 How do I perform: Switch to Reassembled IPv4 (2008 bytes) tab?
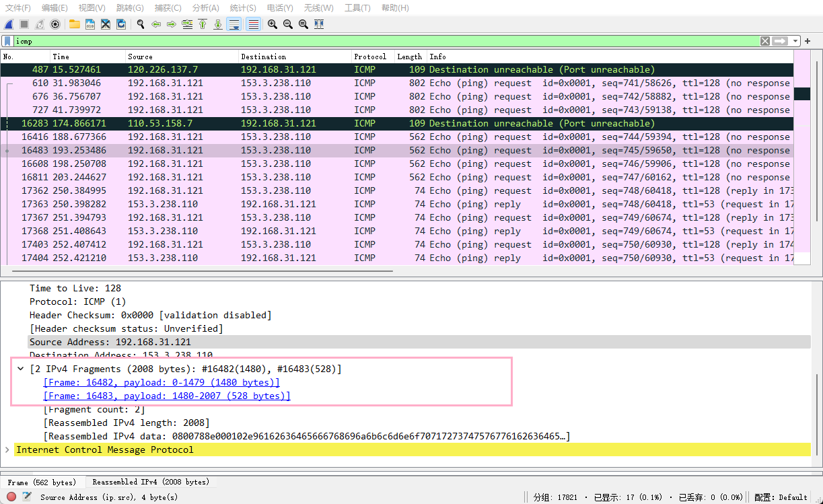(x=151, y=482)
